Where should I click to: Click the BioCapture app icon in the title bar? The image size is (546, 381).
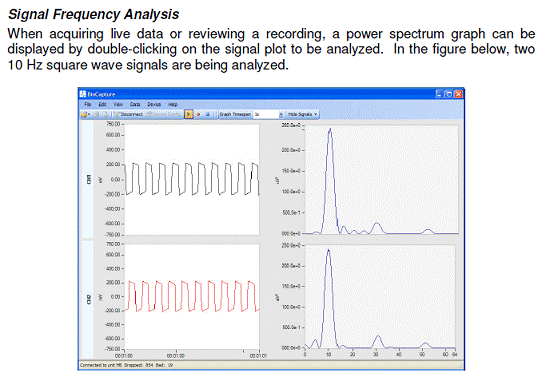point(83,94)
